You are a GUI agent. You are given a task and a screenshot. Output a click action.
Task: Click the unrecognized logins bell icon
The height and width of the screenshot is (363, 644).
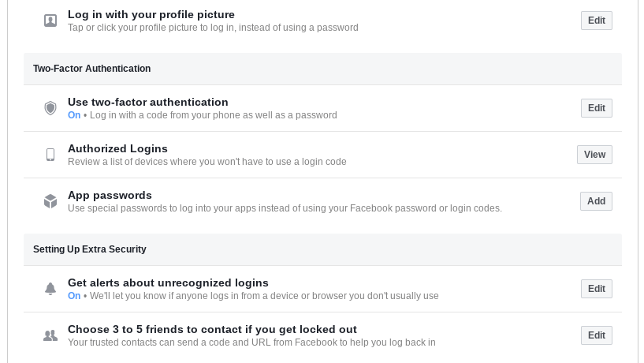pyautogui.click(x=50, y=289)
